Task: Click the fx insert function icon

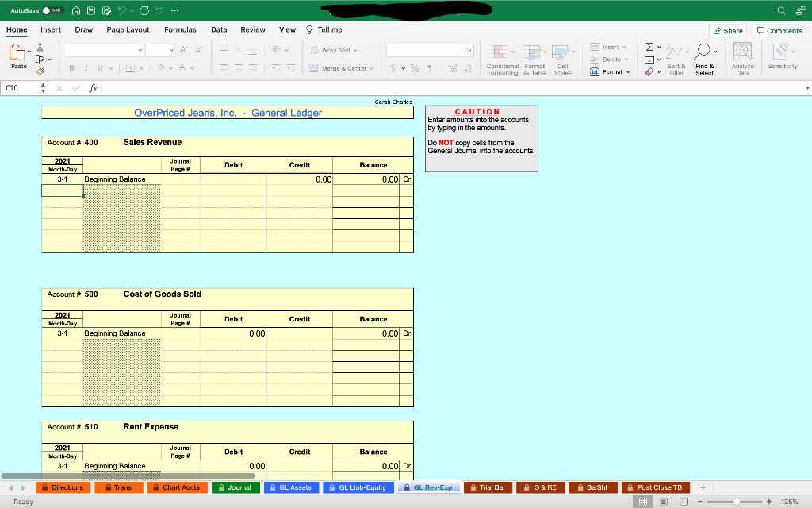Action: (93, 88)
